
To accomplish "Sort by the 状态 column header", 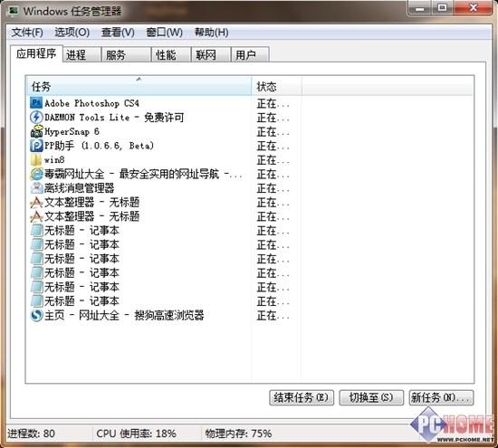I will tap(276, 86).
